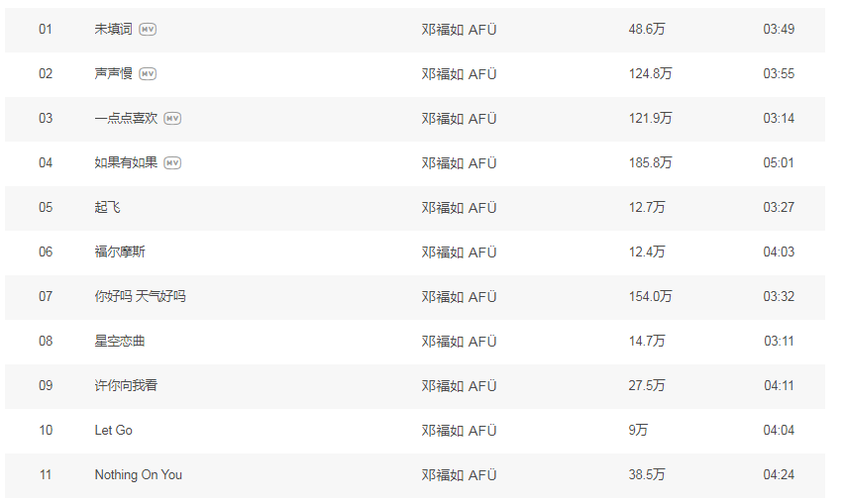The width and height of the screenshot is (843, 504).
Task: Select 你好吗 天气好吗 track
Action: click(140, 297)
